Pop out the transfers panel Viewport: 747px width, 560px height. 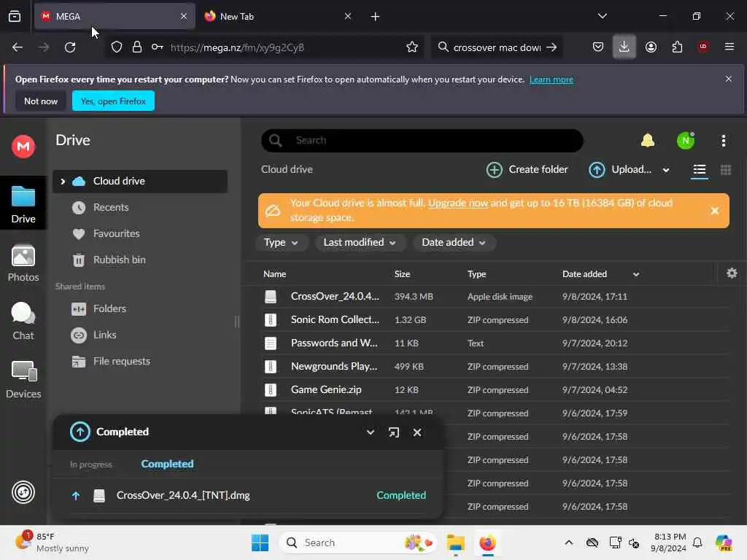click(393, 432)
